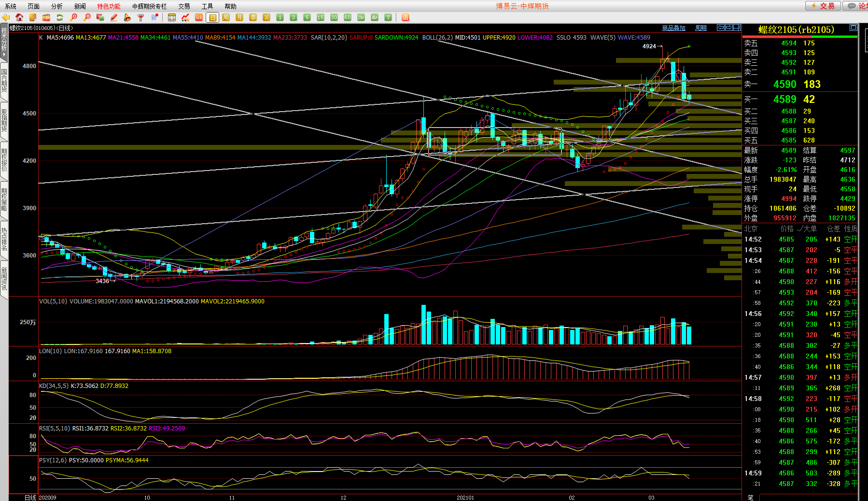Viewport: 868px width, 501px height.
Task: Open the 帮助 menu
Action: pos(231,6)
